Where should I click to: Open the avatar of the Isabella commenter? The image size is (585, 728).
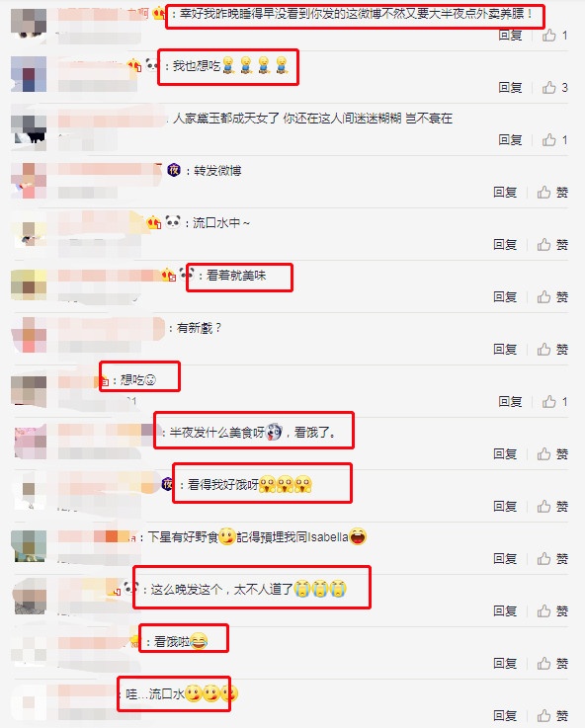click(29, 545)
